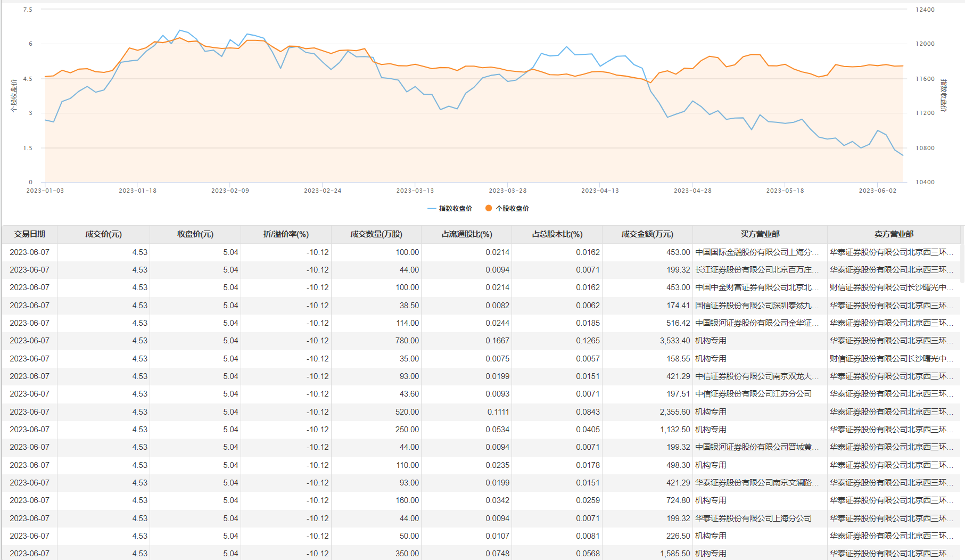Click the 卖方营业部 column header
Screen dimensions: 965x560
point(894,234)
